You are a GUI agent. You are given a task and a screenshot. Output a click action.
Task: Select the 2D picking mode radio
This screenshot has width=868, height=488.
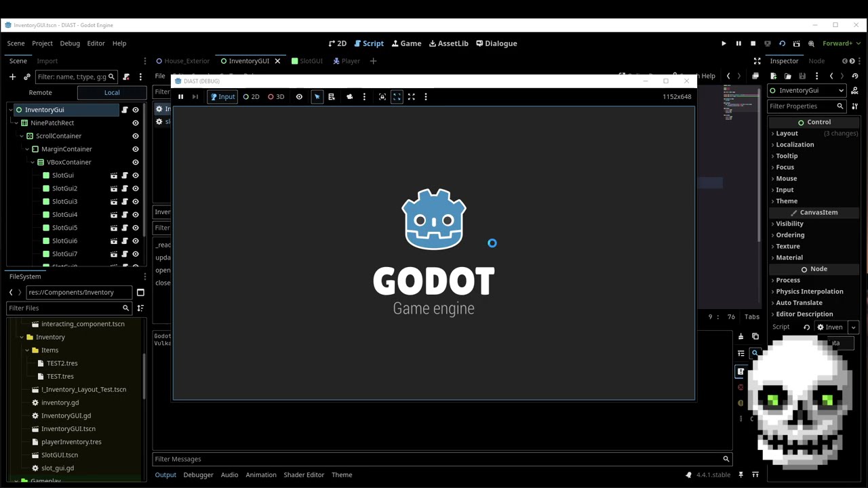pos(252,97)
